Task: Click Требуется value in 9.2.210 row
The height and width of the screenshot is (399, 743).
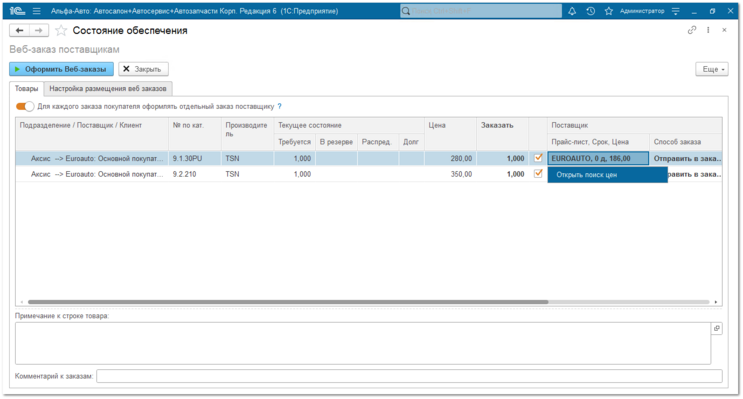Action: [294, 174]
